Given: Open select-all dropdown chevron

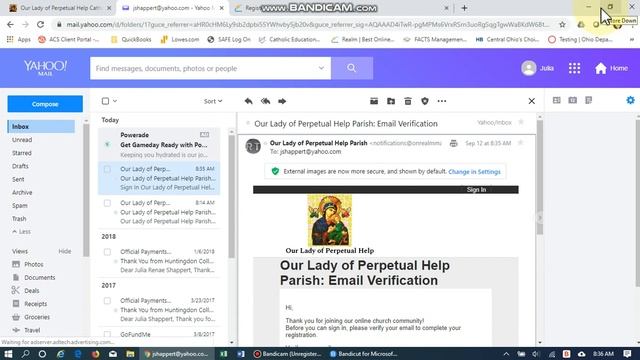Looking at the screenshot, I should click(x=115, y=101).
